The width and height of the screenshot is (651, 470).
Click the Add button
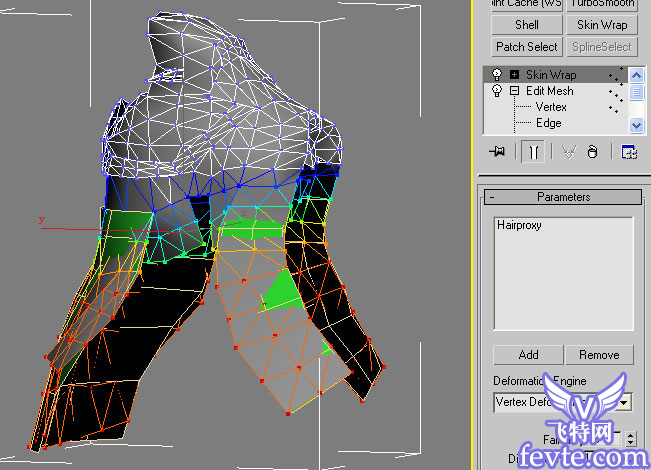[528, 355]
